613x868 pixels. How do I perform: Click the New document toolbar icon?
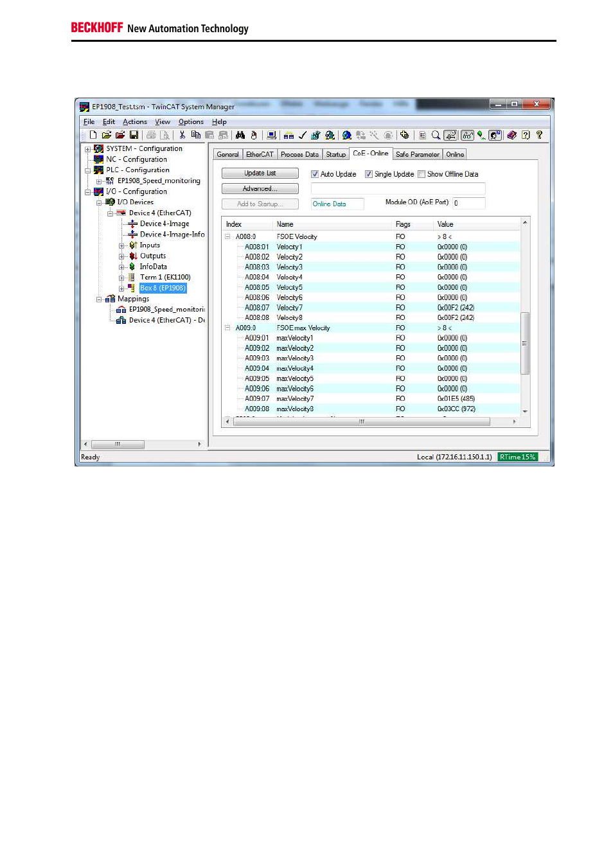point(93,135)
